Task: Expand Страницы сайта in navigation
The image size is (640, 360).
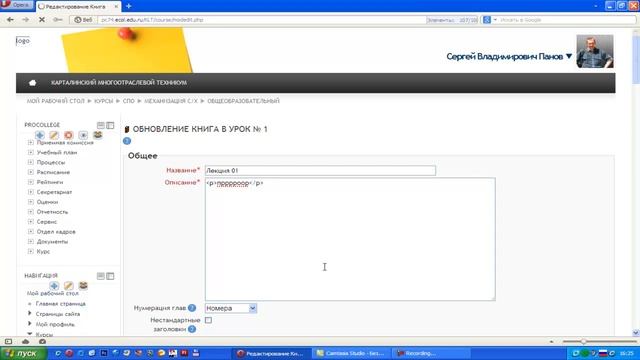Action: [x=29, y=313]
